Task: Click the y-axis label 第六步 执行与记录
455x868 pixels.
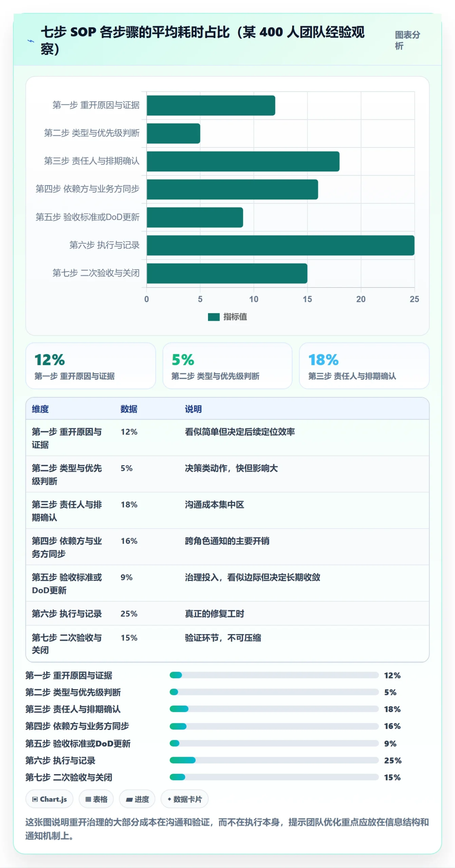Action: (104, 245)
